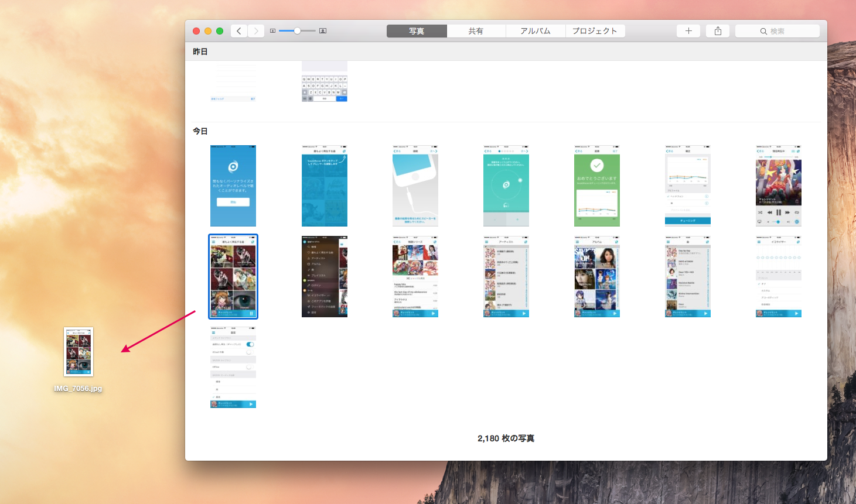
Task: Click the 2,180 枚の写真 count label
Action: (506, 438)
